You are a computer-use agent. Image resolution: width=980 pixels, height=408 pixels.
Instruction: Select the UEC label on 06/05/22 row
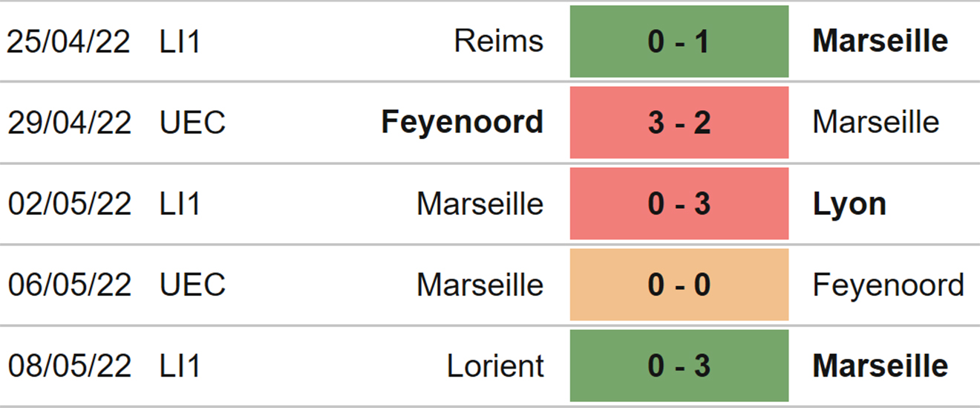tap(192, 285)
